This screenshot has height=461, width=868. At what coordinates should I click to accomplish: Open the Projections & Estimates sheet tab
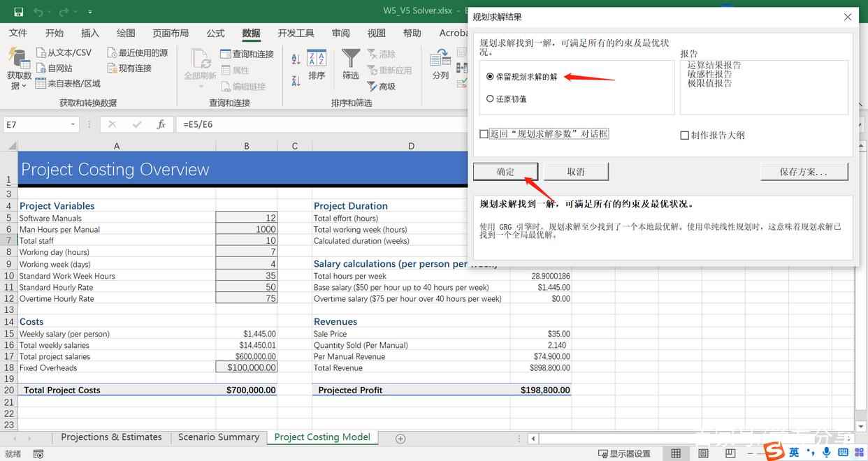tap(111, 437)
